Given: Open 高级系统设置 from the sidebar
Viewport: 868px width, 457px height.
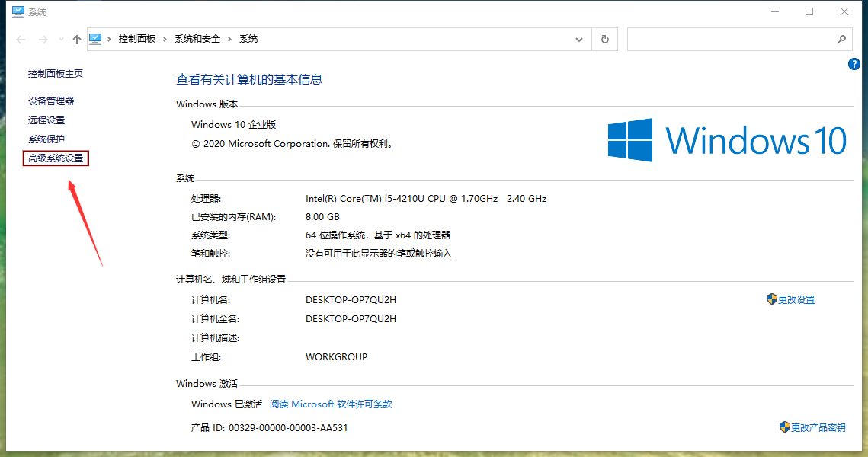Looking at the screenshot, I should 56,158.
